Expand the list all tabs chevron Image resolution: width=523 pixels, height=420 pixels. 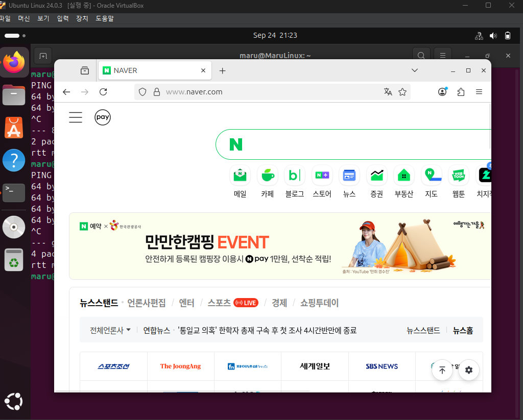click(x=415, y=70)
